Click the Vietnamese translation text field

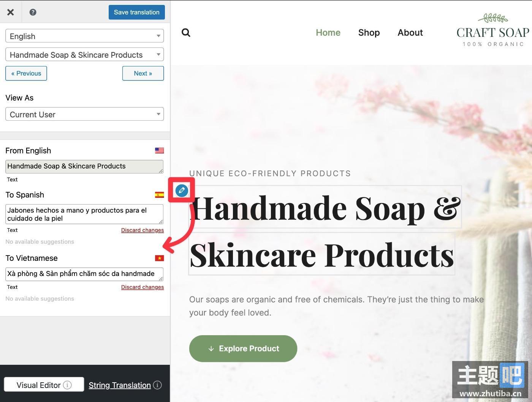click(x=84, y=274)
